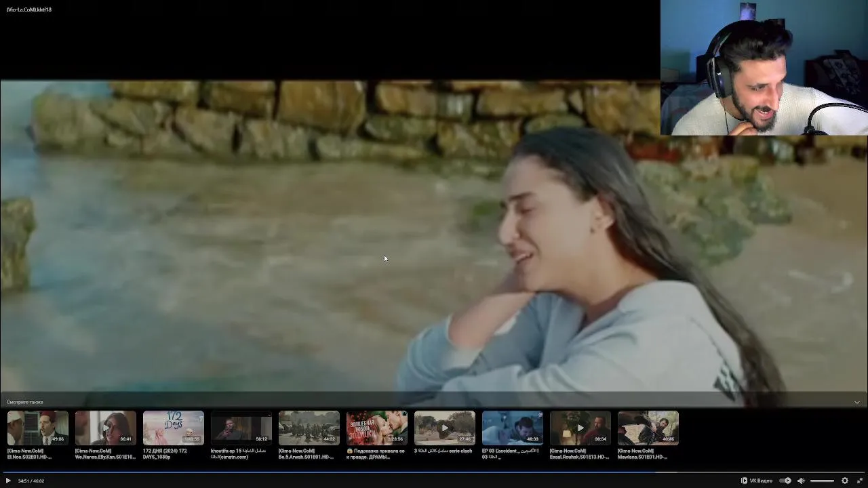This screenshot has height=488, width=868.
Task: Click the 34:51 / 46:02 time display
Action: 31,481
